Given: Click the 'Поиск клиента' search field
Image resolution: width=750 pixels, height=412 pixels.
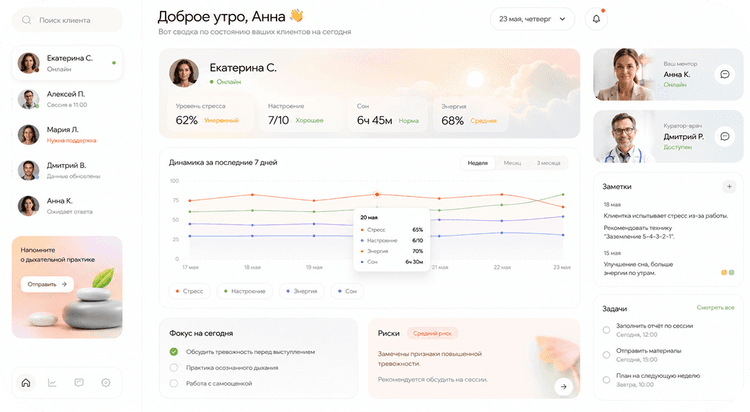Looking at the screenshot, I should [x=67, y=20].
